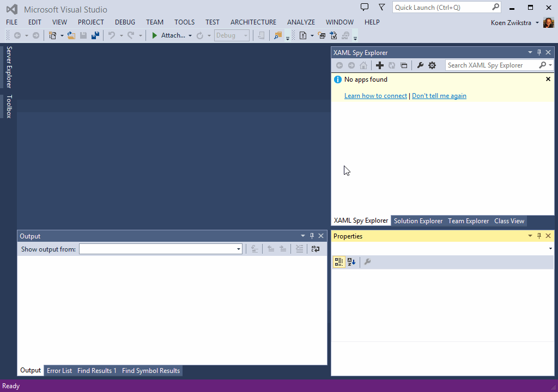
Task: Click the Navigate Backward arrow in the main toolbar
Action: (x=17, y=35)
